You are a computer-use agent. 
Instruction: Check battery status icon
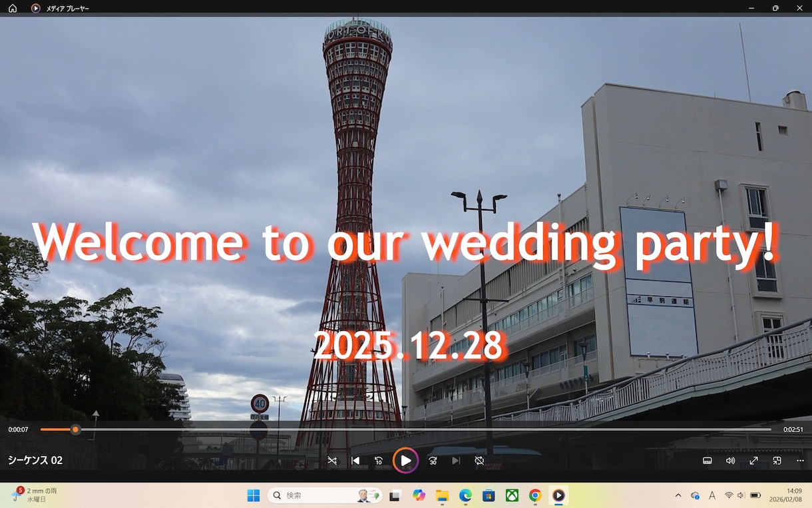(755, 495)
